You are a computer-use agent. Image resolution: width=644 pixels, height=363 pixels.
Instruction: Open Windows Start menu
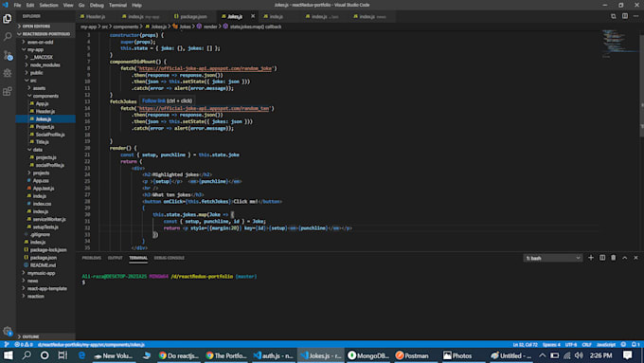[x=9, y=355]
